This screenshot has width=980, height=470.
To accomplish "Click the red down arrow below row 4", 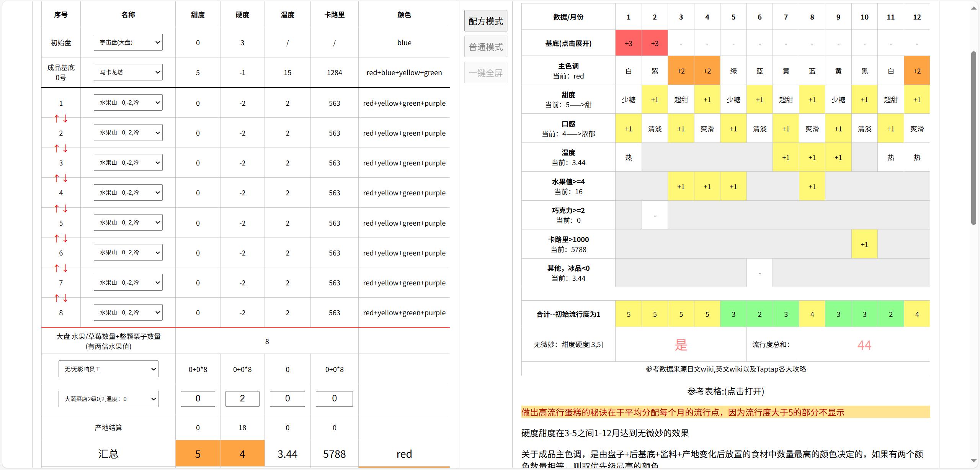I will click(x=65, y=209).
